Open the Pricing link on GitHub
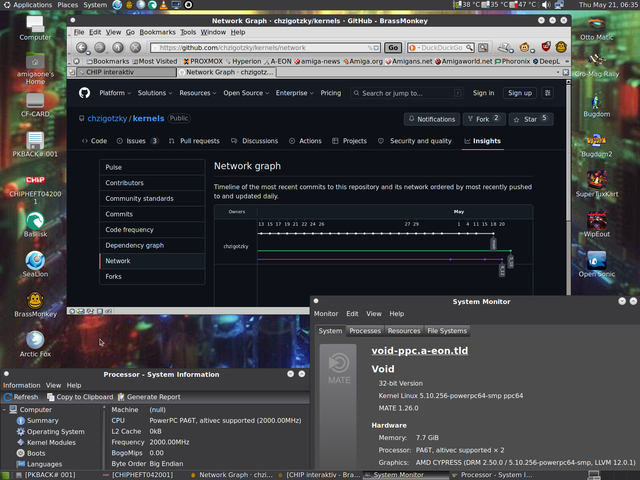 point(331,93)
